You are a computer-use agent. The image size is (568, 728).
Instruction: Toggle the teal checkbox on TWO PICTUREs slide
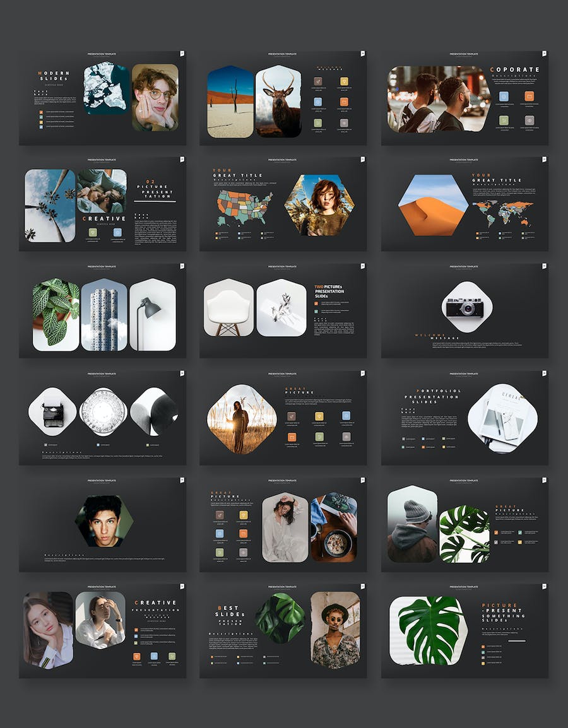coord(316,310)
